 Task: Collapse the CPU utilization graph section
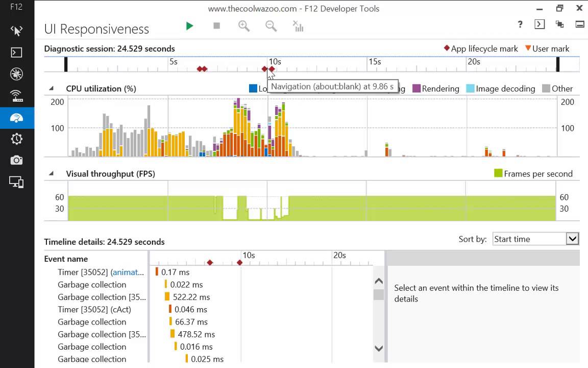tap(51, 88)
